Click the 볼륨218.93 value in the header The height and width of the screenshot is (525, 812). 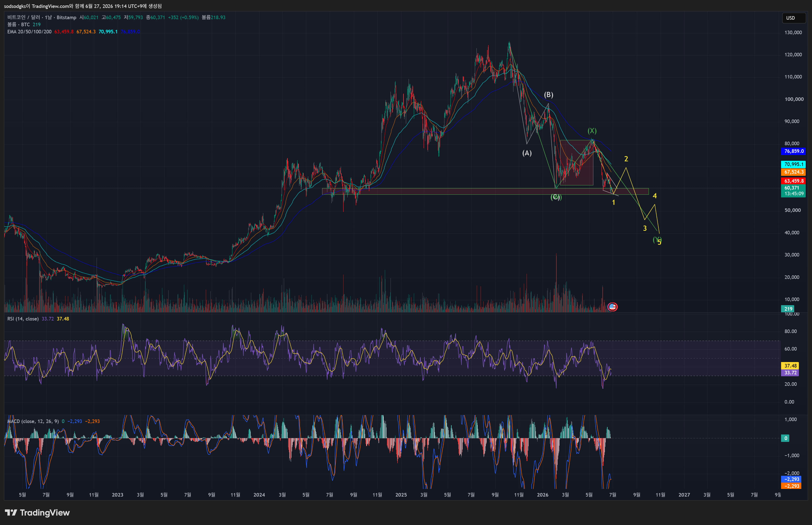(213, 17)
